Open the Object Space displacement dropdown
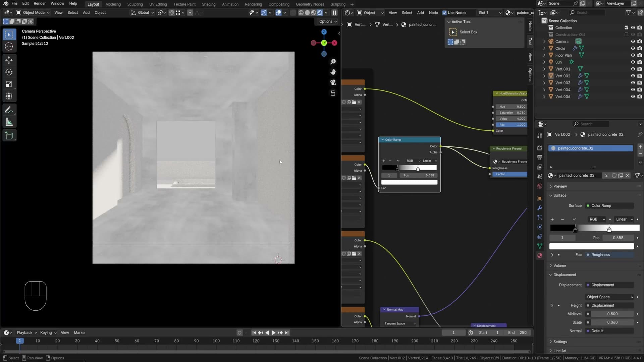The width and height of the screenshot is (644, 362). point(610,297)
